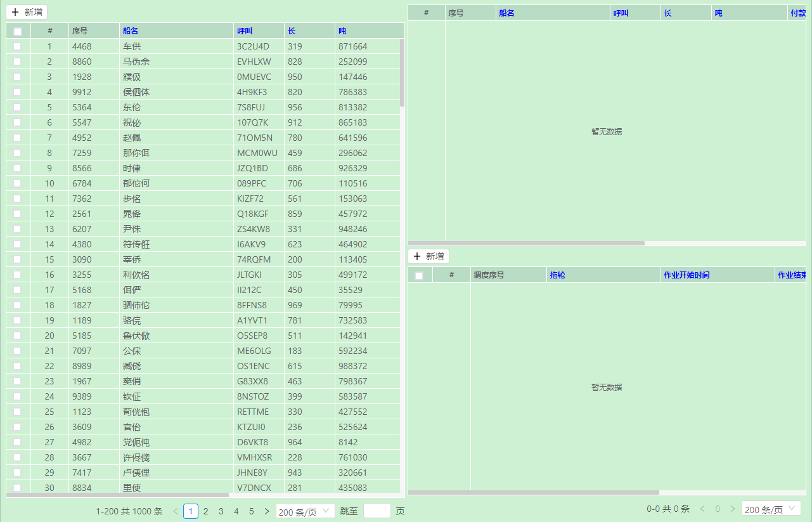812x522 pixels.
Task: Click ship name 利佽佲
Action: [x=136, y=275]
